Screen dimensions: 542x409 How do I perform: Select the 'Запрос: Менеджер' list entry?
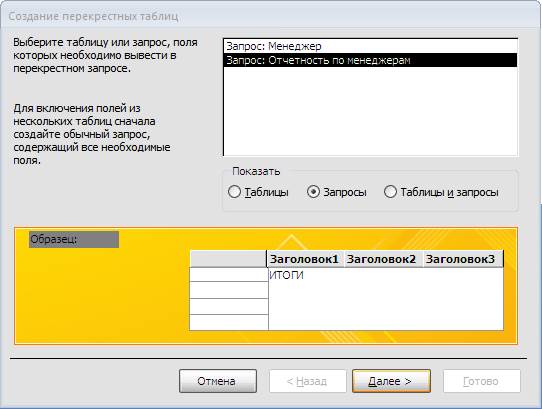point(370,46)
